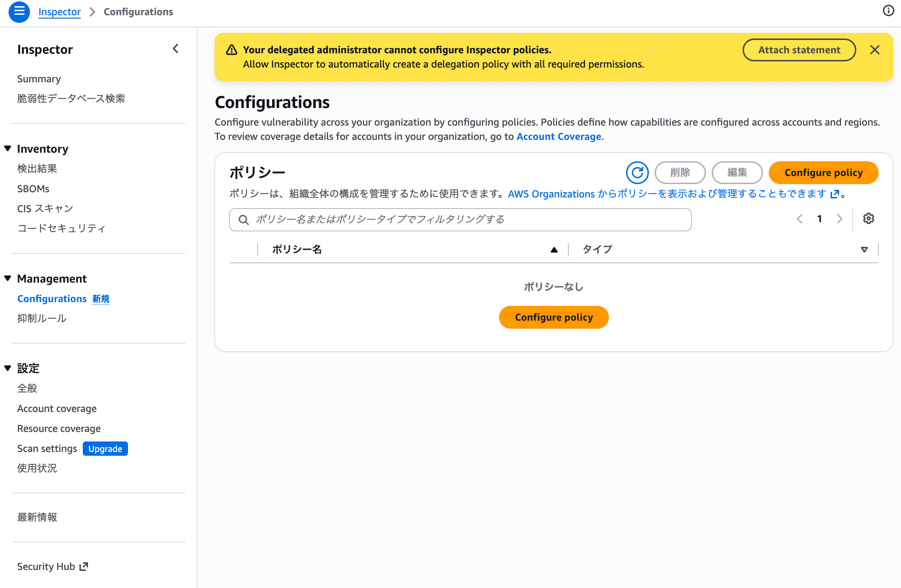Image resolution: width=901 pixels, height=588 pixels.
Task: Focus the policy name filter field
Action: (x=460, y=220)
